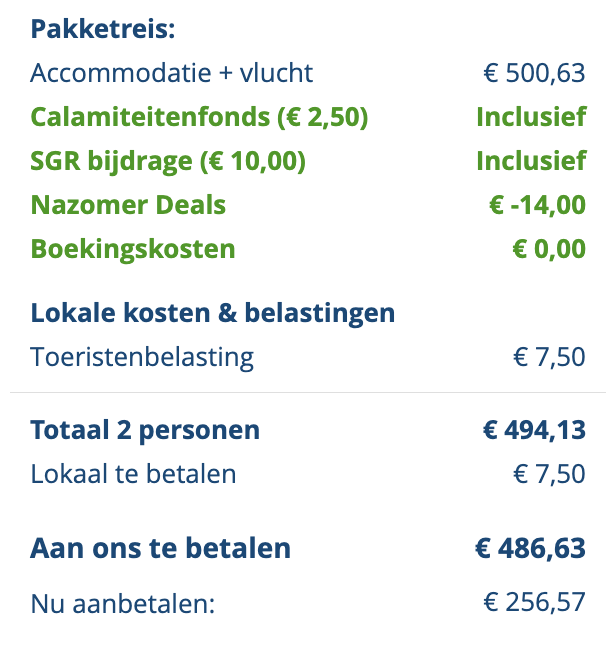This screenshot has height=646, width=614.
Task: Open the SGR bijdrage (€ 10,00) item
Action: (168, 161)
